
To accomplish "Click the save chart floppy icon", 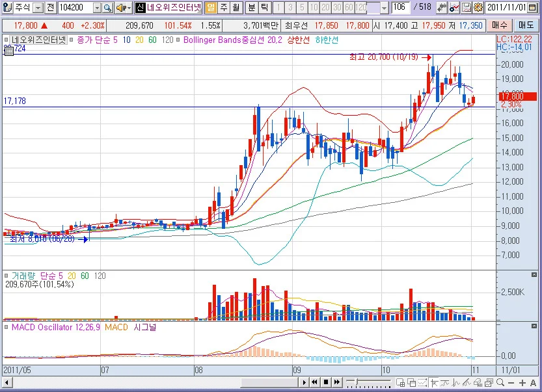I will click(467, 8).
